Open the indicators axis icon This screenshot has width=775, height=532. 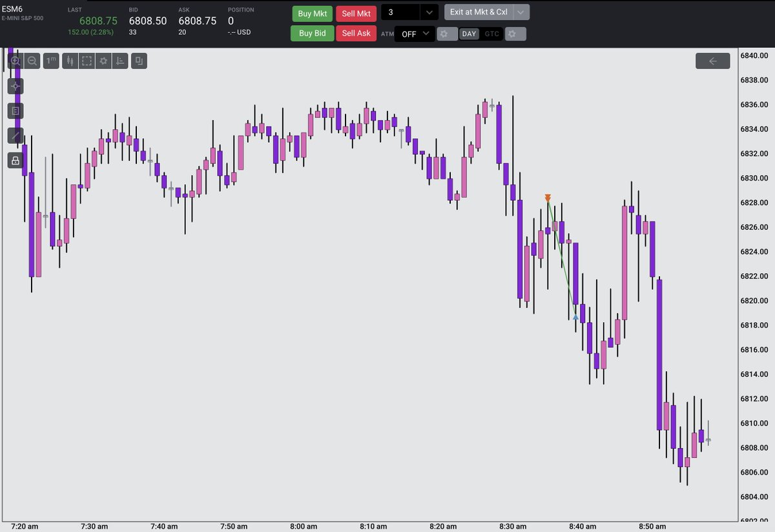(x=120, y=61)
